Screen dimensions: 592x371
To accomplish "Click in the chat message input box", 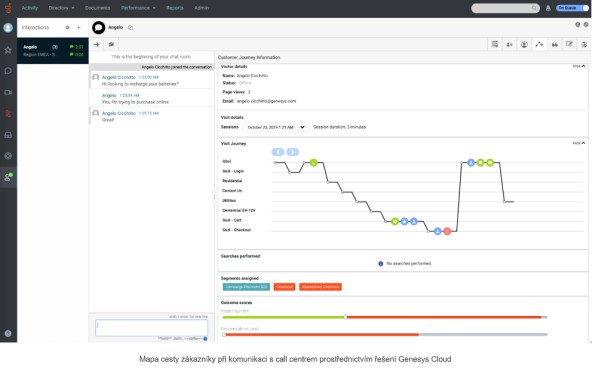I will pyautogui.click(x=151, y=327).
